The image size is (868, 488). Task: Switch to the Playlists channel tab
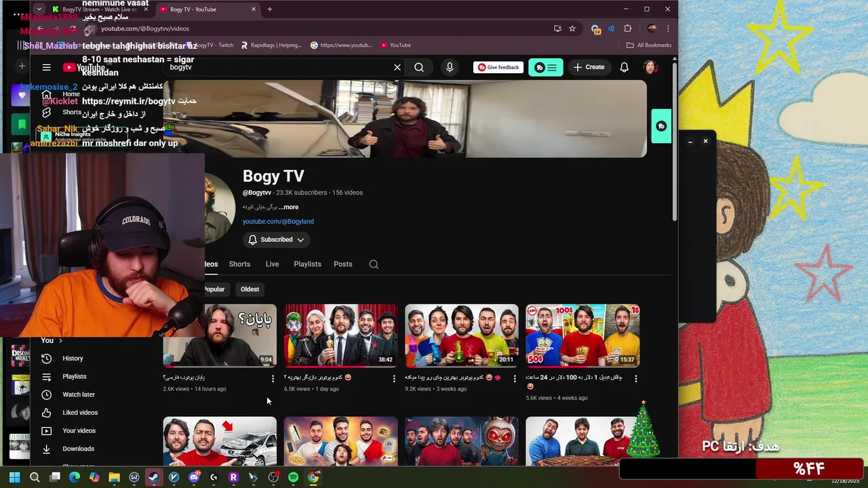[x=307, y=264]
